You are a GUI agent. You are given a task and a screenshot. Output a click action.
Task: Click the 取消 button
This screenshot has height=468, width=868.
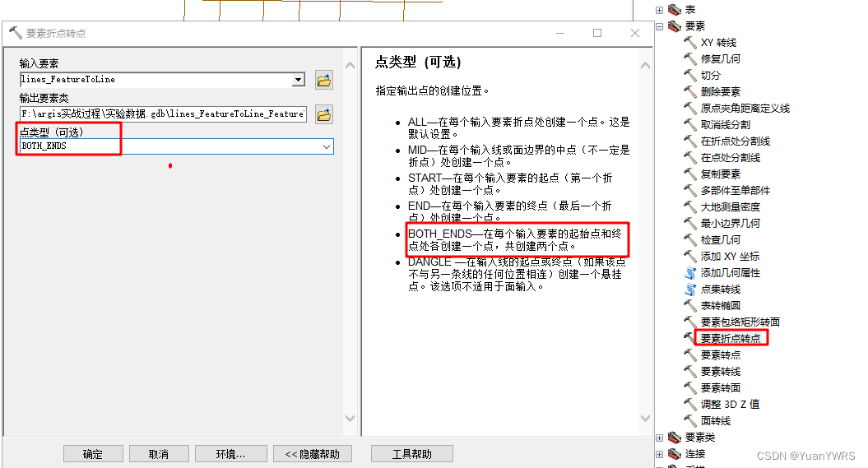tap(159, 454)
